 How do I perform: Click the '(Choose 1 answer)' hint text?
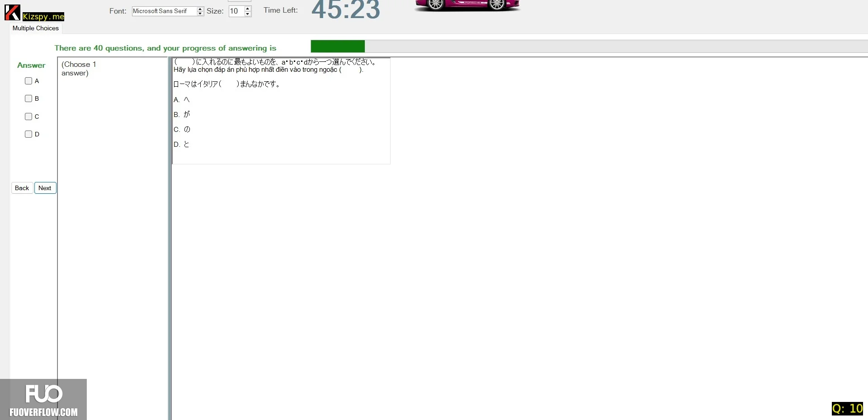click(79, 69)
